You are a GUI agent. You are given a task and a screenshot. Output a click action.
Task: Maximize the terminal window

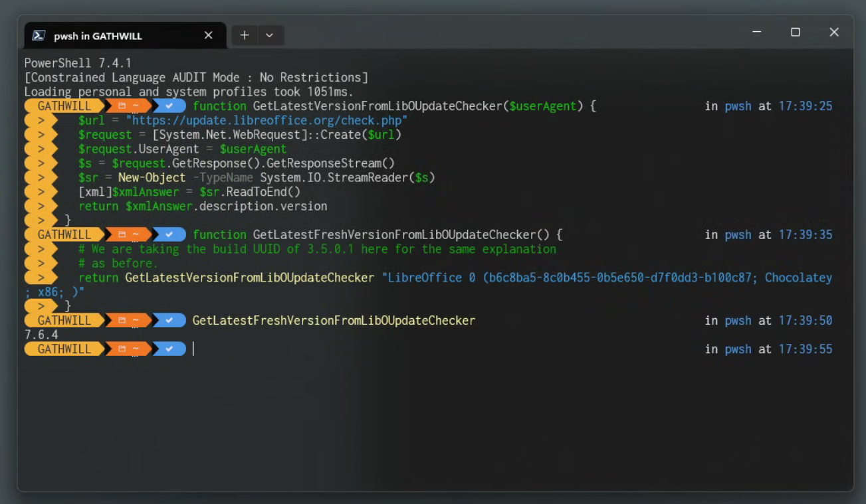coord(795,33)
